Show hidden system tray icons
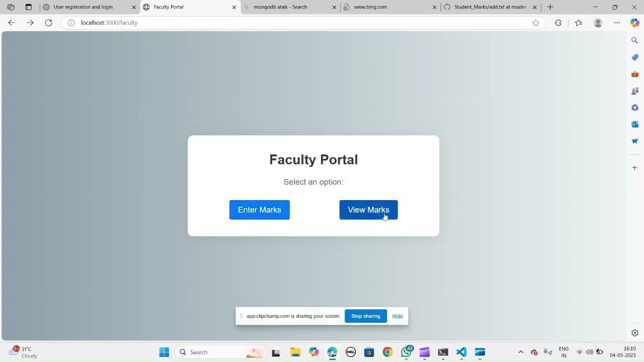 click(x=521, y=352)
